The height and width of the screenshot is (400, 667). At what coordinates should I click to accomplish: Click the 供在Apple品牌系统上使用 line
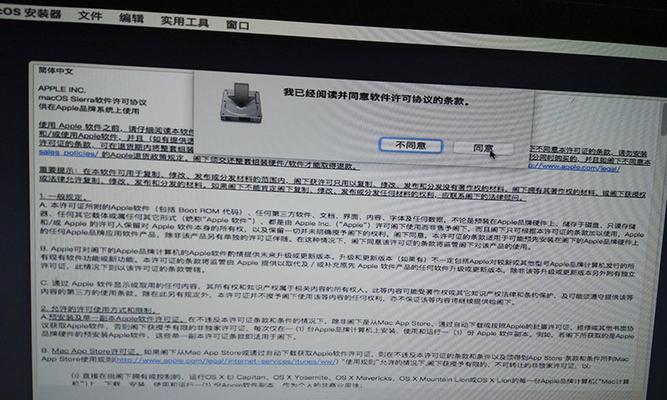89,109
